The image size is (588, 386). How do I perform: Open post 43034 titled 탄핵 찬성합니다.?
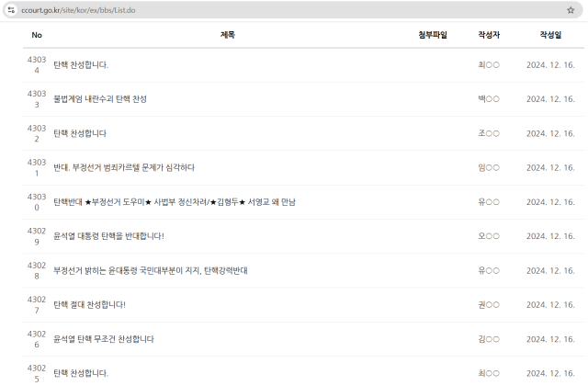tap(81, 65)
